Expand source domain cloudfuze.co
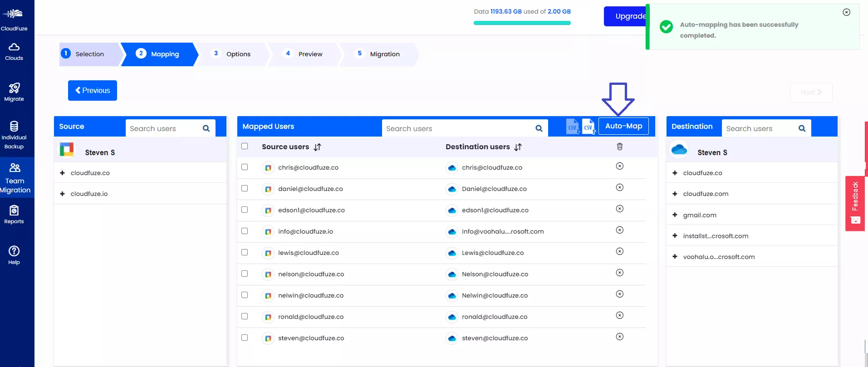 coord(62,173)
